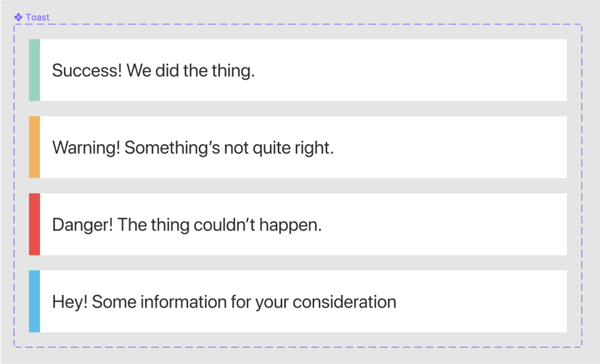Click empty white area of the Danger toast
This screenshot has width=600, height=364.
[x=450, y=224]
